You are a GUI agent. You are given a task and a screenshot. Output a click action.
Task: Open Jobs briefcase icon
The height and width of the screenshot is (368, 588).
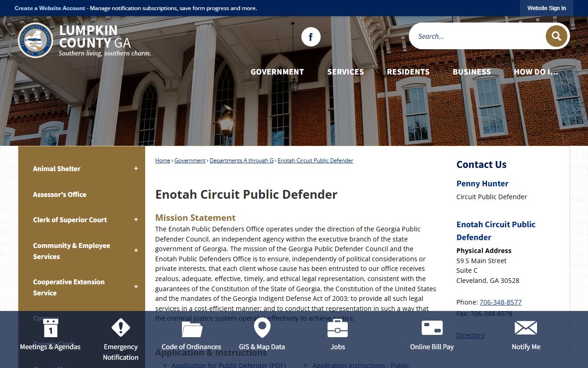pos(338,328)
